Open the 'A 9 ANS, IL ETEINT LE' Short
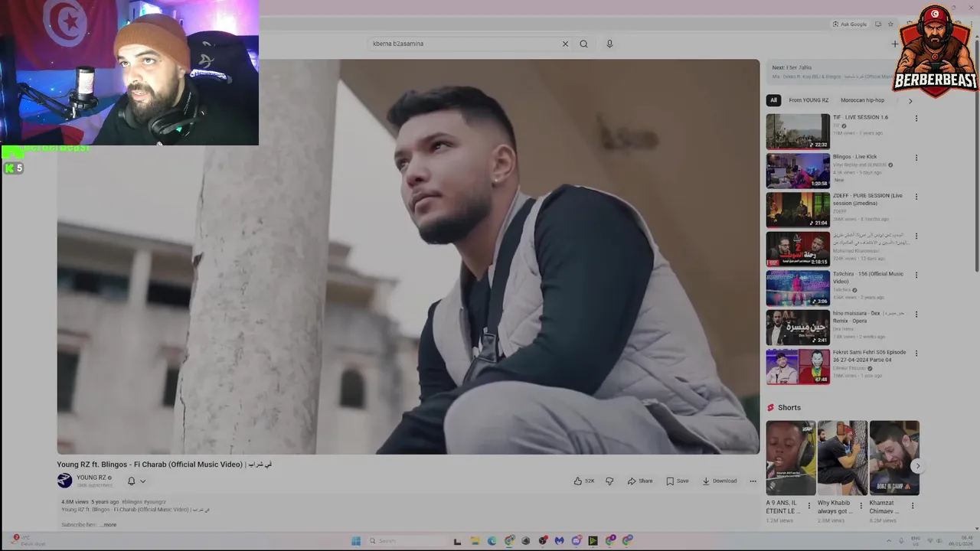This screenshot has width=980, height=551. (791, 458)
